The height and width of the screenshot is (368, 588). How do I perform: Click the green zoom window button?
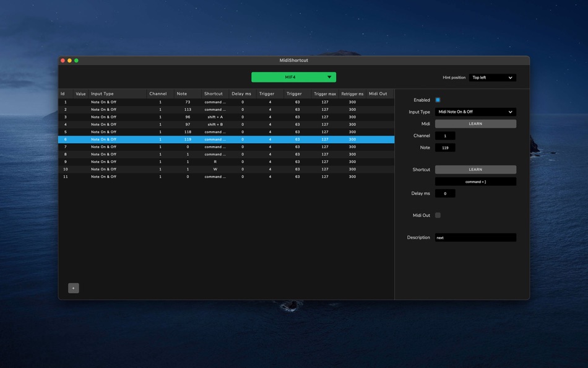coord(77,61)
